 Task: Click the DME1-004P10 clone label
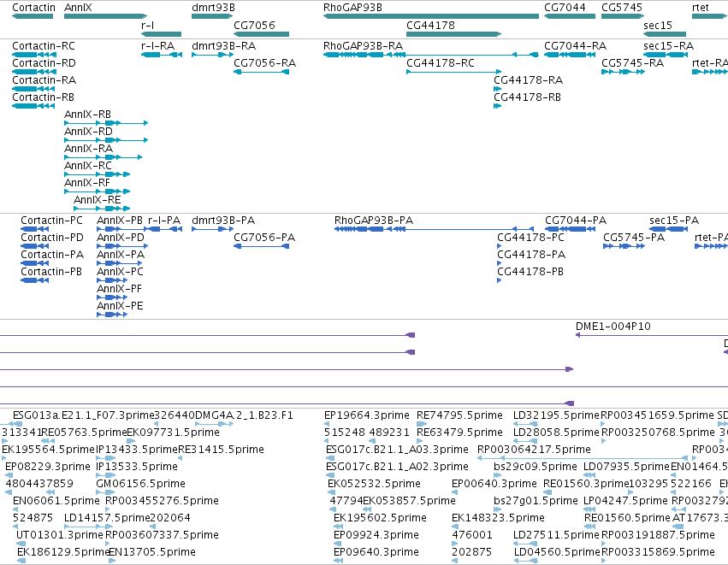coord(613,327)
